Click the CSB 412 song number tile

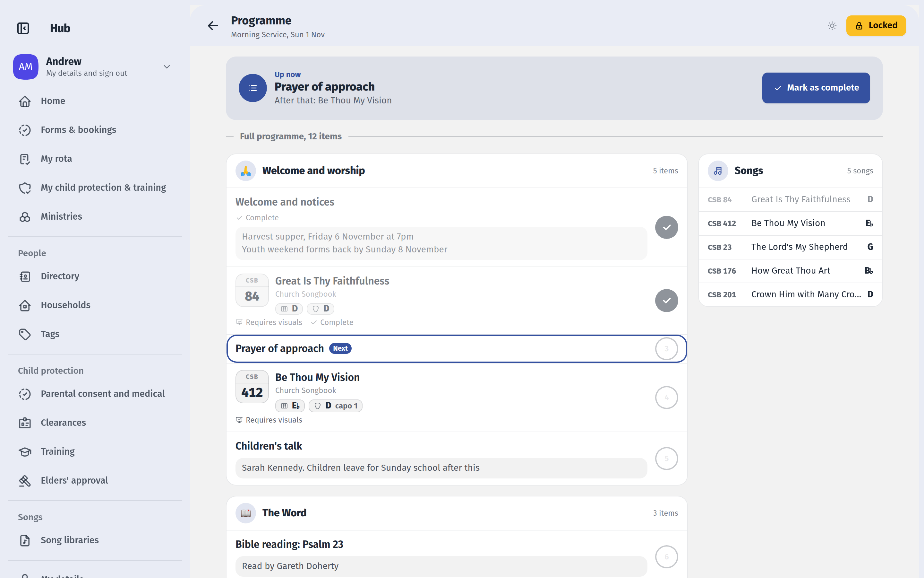252,387
